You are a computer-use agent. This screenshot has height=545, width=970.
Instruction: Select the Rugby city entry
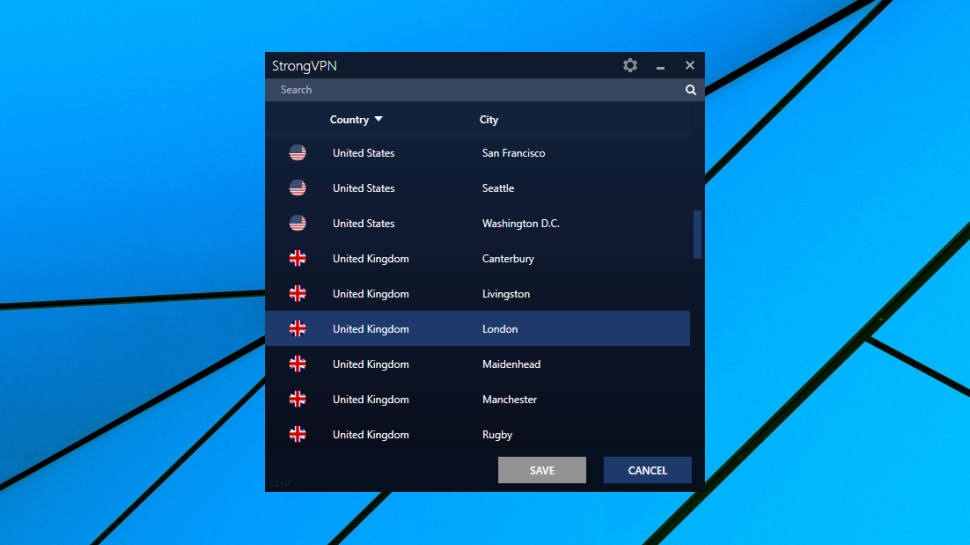tap(497, 435)
